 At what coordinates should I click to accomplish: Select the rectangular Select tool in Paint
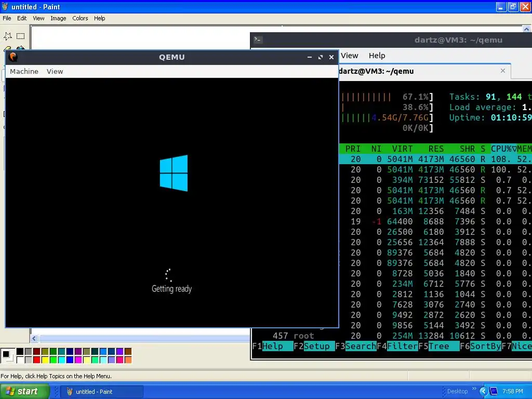tap(21, 36)
